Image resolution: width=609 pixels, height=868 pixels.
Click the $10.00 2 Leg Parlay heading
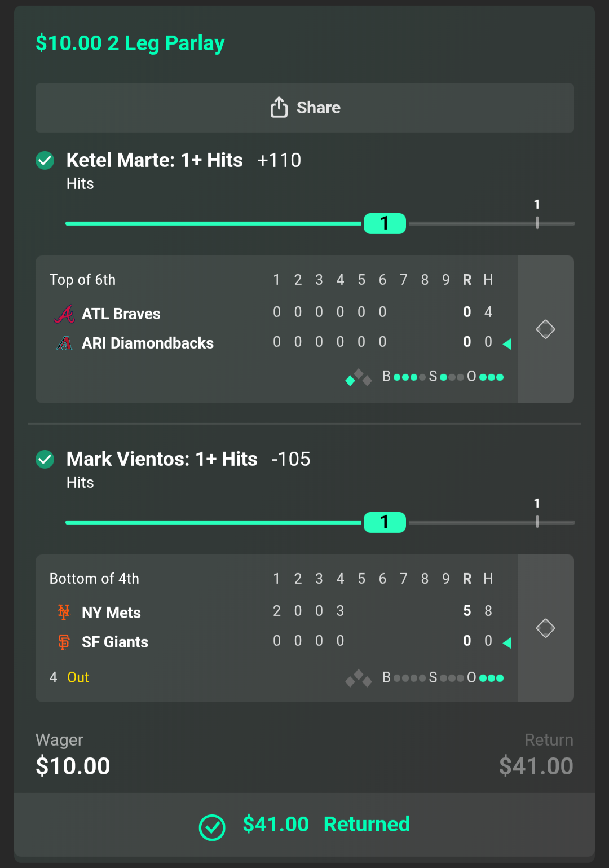coord(130,43)
